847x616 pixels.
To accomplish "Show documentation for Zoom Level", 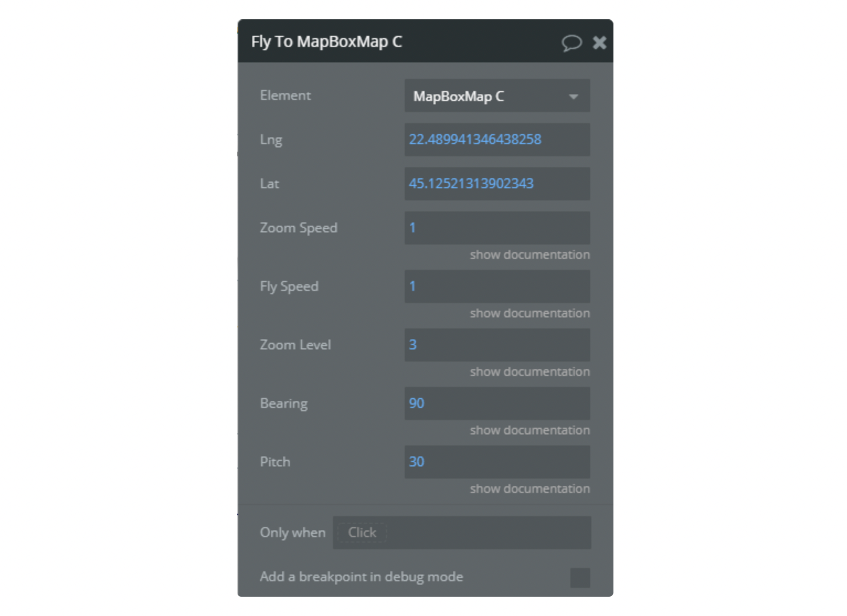I will tap(529, 371).
